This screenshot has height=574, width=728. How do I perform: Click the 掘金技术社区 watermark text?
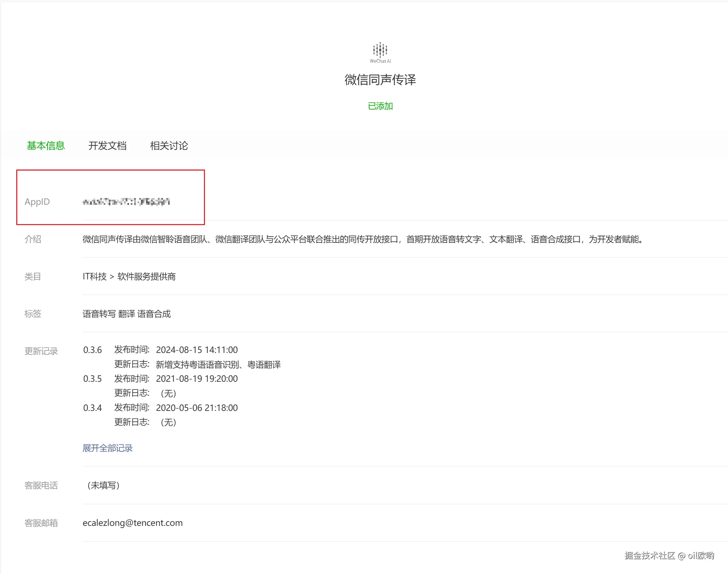(x=669, y=555)
